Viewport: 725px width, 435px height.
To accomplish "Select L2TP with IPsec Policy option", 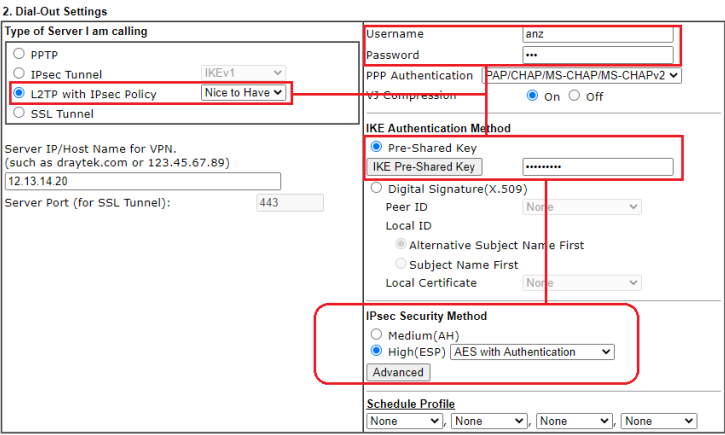I will (20, 93).
